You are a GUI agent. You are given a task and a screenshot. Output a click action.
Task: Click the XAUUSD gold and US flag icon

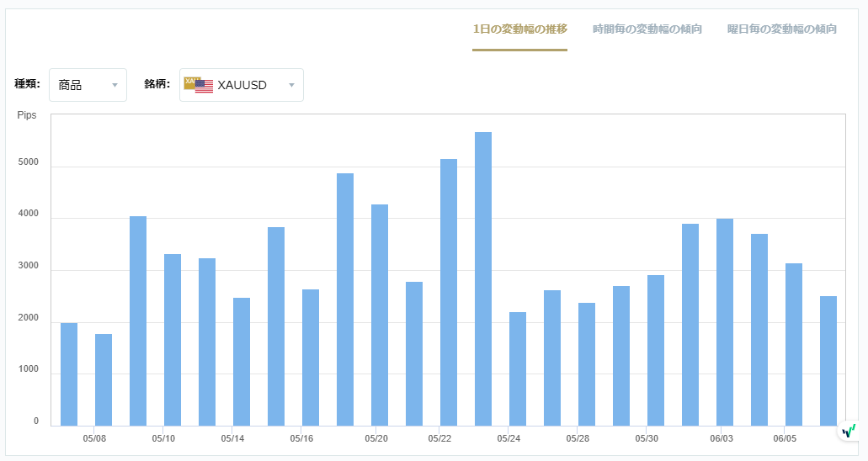pos(198,85)
